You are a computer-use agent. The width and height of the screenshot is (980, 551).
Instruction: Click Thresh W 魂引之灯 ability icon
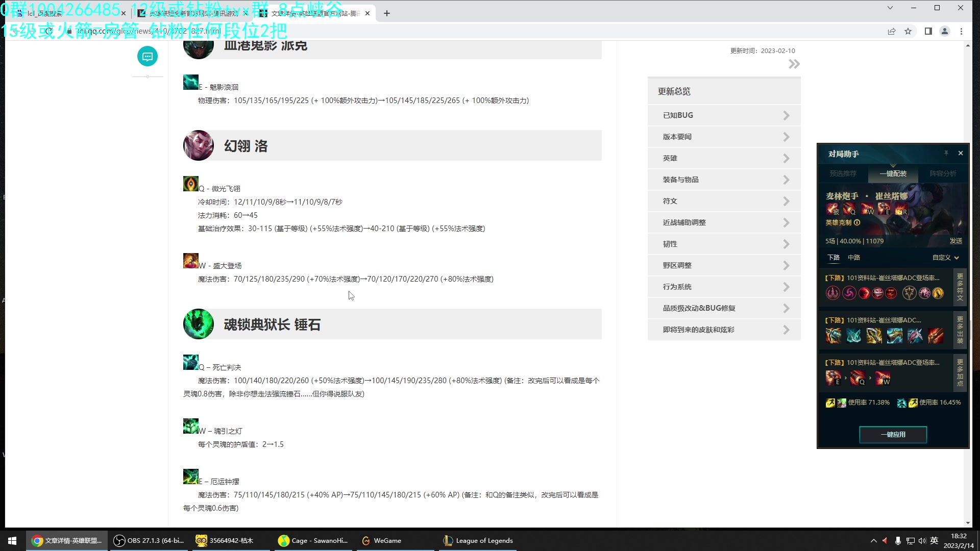coord(190,426)
